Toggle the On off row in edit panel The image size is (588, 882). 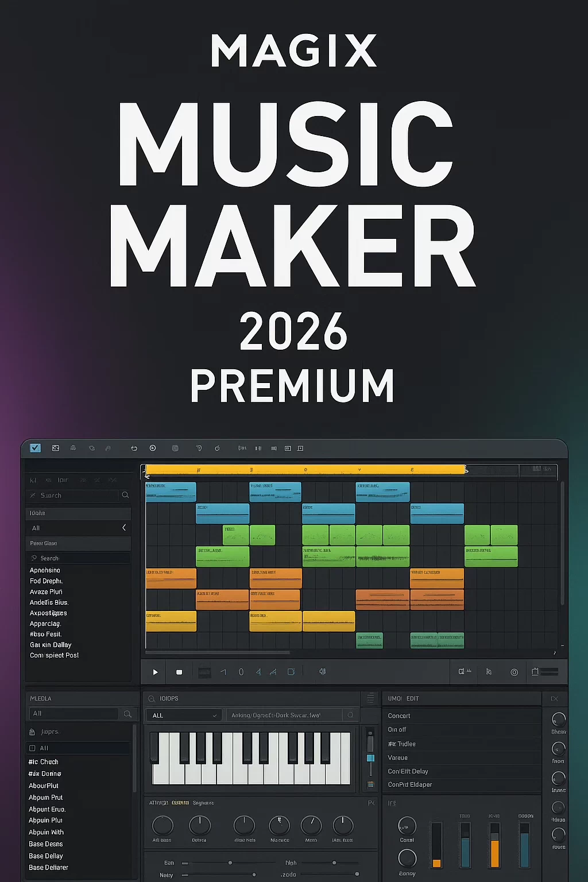coord(462,729)
